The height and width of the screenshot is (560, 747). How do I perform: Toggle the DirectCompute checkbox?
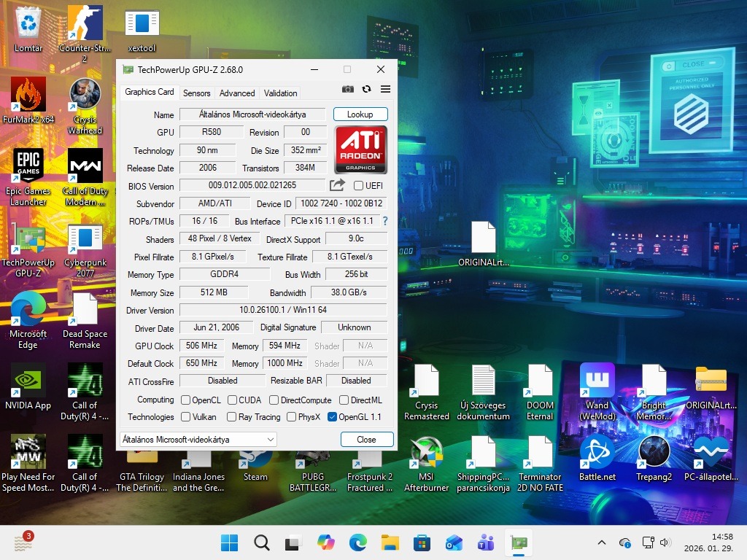[274, 400]
